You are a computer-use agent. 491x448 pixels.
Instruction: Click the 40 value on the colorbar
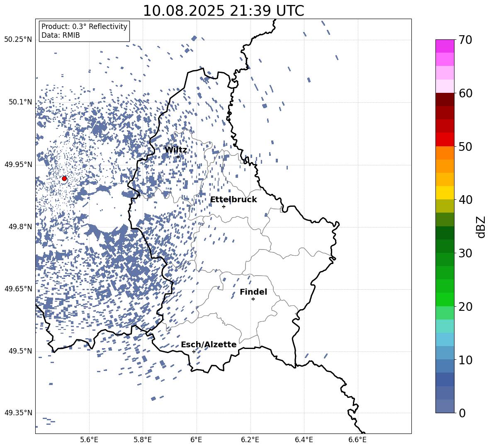[465, 200]
